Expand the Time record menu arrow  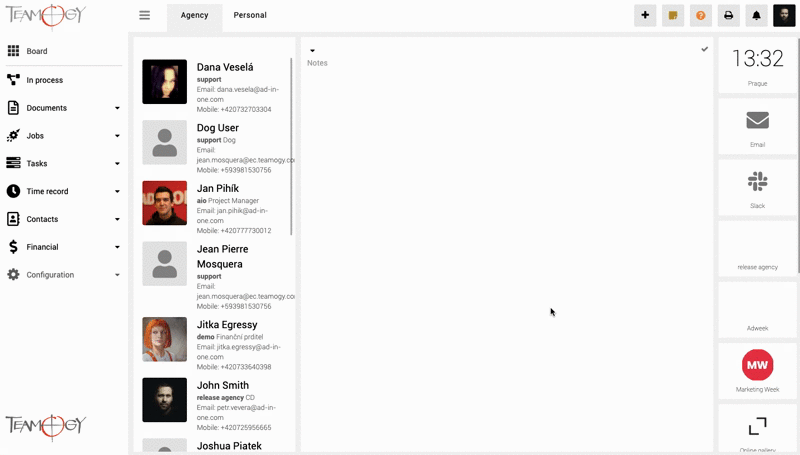coord(117,191)
